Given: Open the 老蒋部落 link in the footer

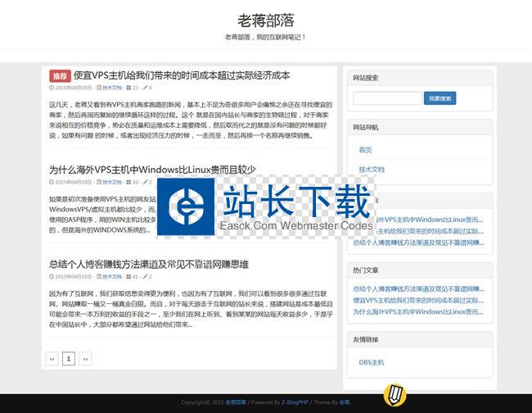Looking at the screenshot, I should coord(236,402).
